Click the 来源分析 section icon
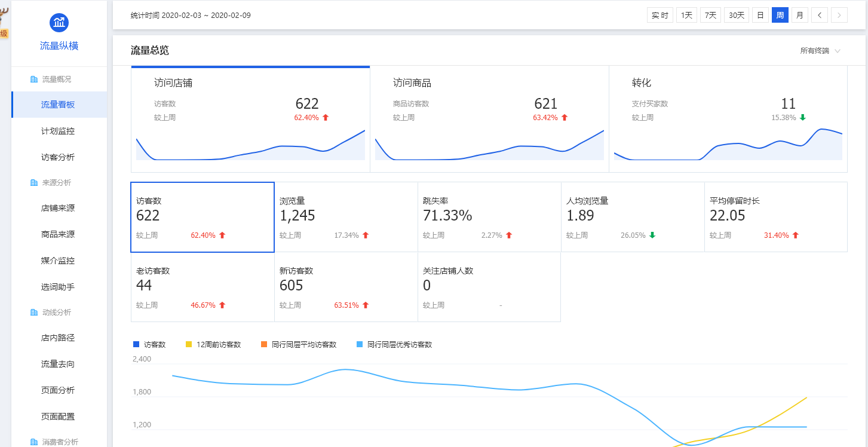The image size is (868, 447). 34,182
